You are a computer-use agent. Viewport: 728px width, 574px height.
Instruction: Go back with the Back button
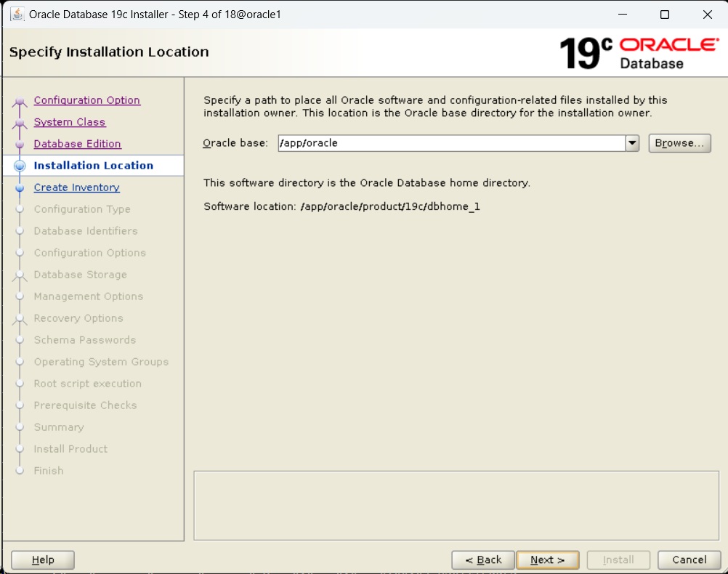483,559
